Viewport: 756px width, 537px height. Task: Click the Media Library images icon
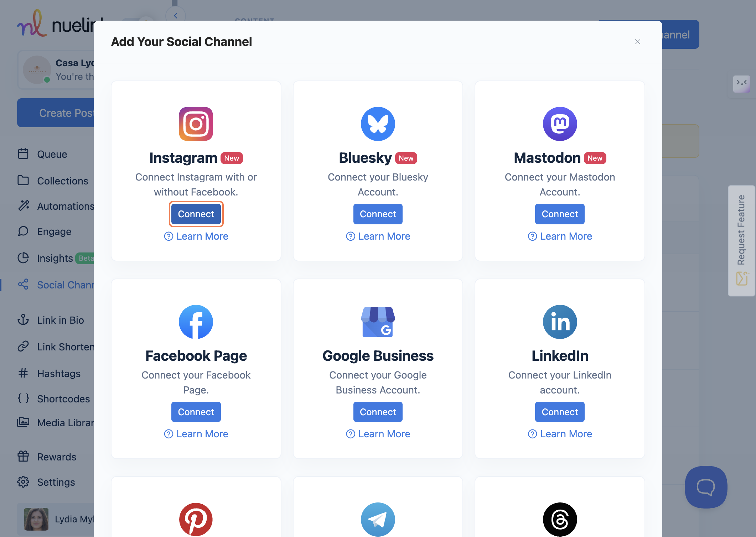(23, 422)
